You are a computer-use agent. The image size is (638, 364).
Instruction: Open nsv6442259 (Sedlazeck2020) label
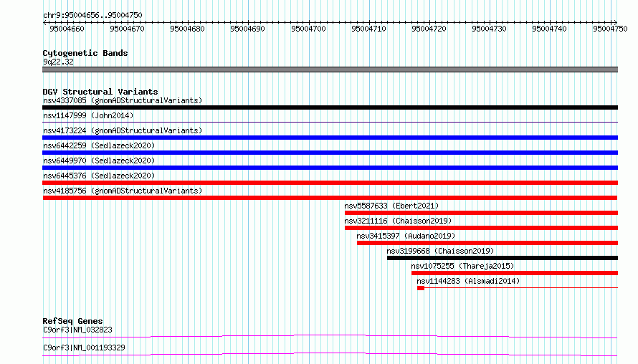[x=99, y=145]
